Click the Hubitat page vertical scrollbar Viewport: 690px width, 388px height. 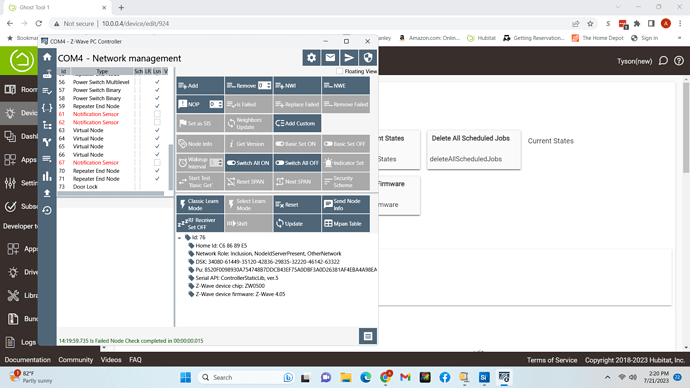[686, 128]
